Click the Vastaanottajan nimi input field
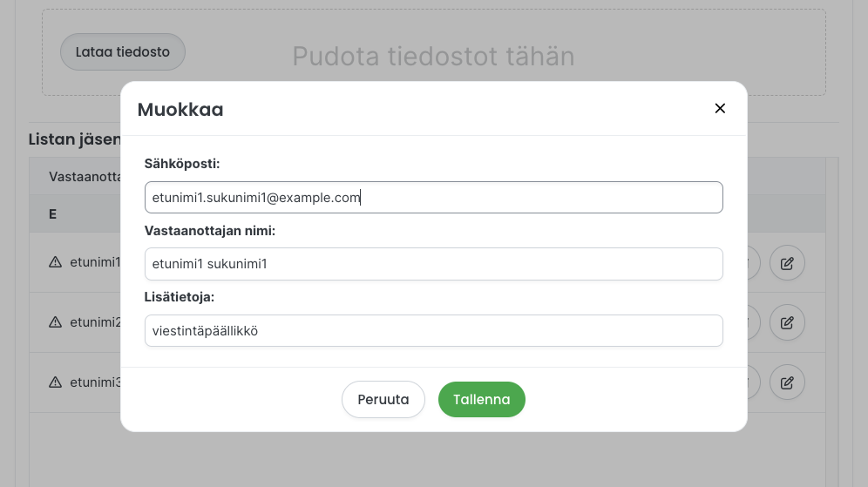868x487 pixels. [433, 264]
